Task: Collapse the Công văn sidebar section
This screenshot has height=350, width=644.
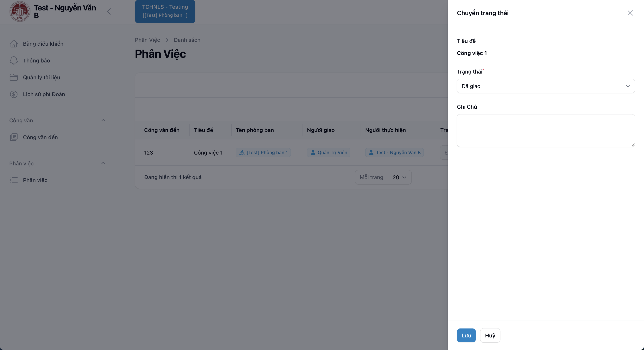Action: 103,120
